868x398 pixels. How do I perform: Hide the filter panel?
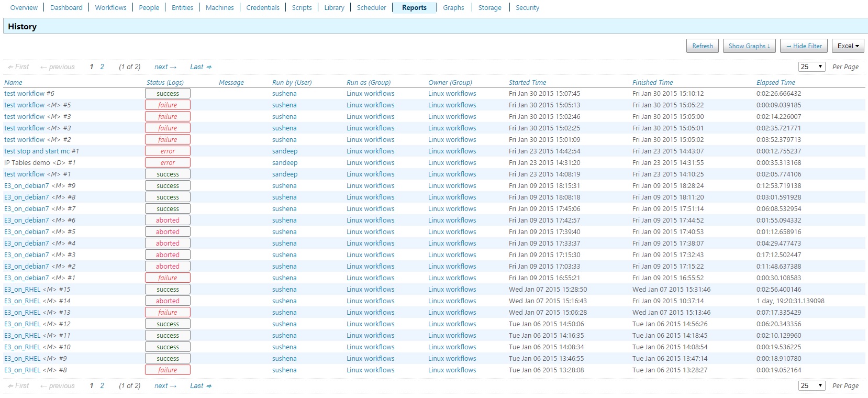(x=804, y=46)
